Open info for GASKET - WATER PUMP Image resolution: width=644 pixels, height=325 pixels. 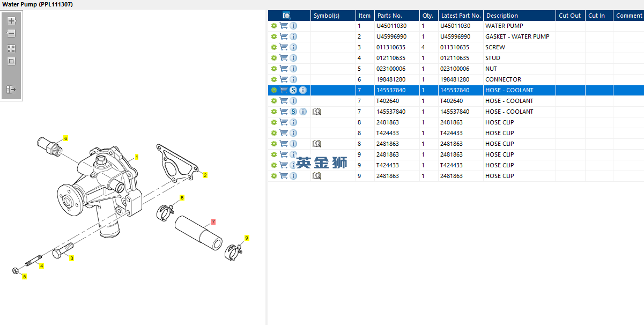(x=293, y=36)
